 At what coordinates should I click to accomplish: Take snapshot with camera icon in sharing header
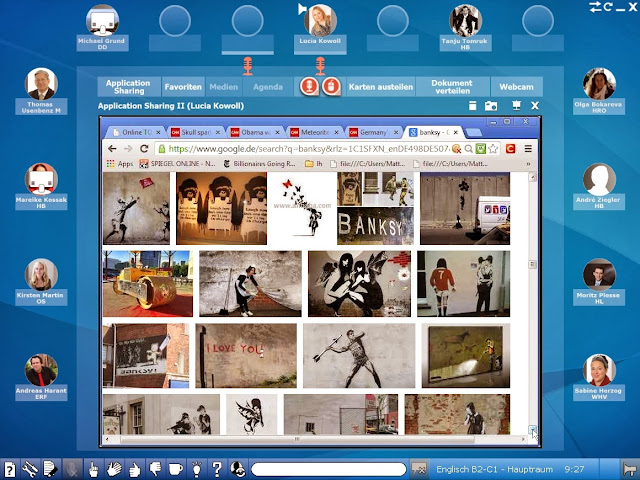pos(491,106)
